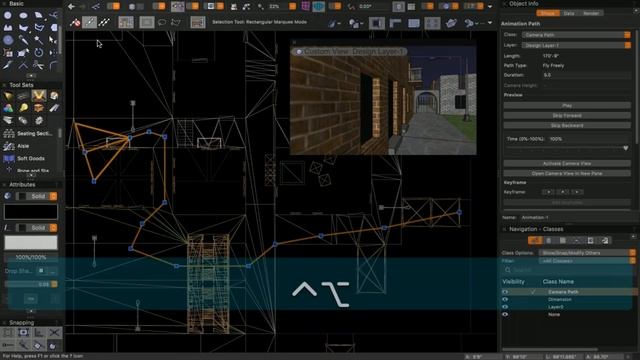Select the Eyedropper tool

(x=23, y=40)
